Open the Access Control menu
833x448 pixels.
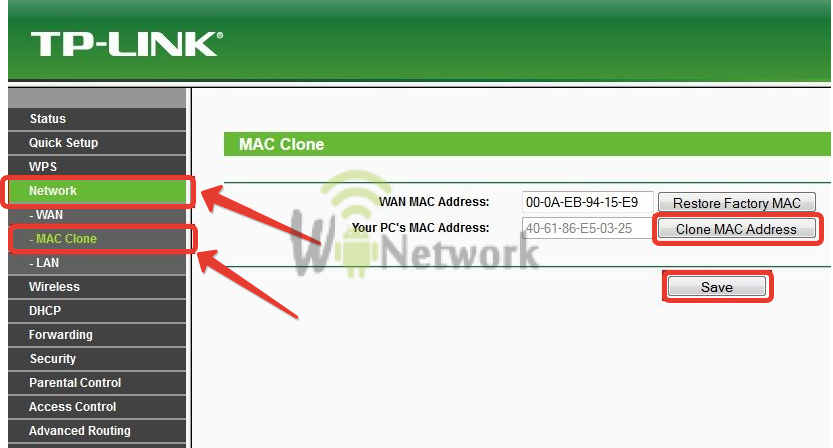(97, 407)
